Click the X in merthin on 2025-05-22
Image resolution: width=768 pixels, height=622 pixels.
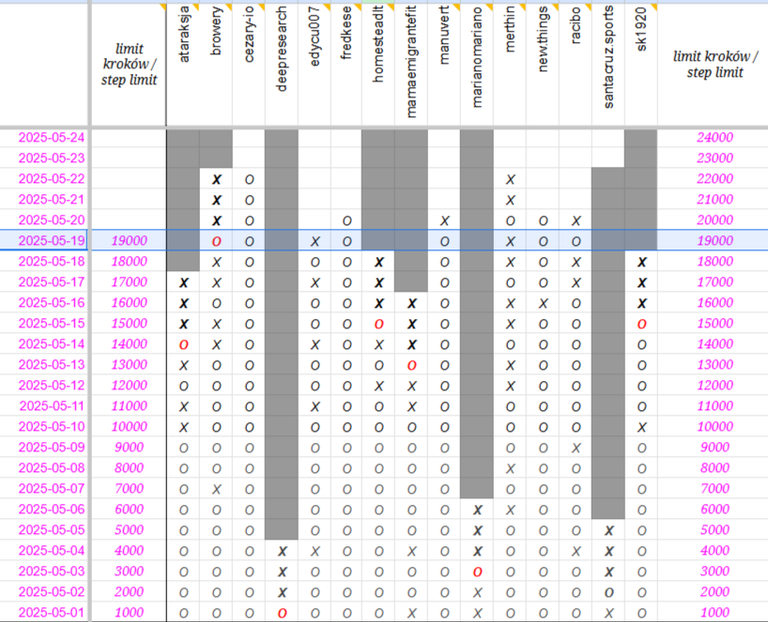pyautogui.click(x=510, y=179)
